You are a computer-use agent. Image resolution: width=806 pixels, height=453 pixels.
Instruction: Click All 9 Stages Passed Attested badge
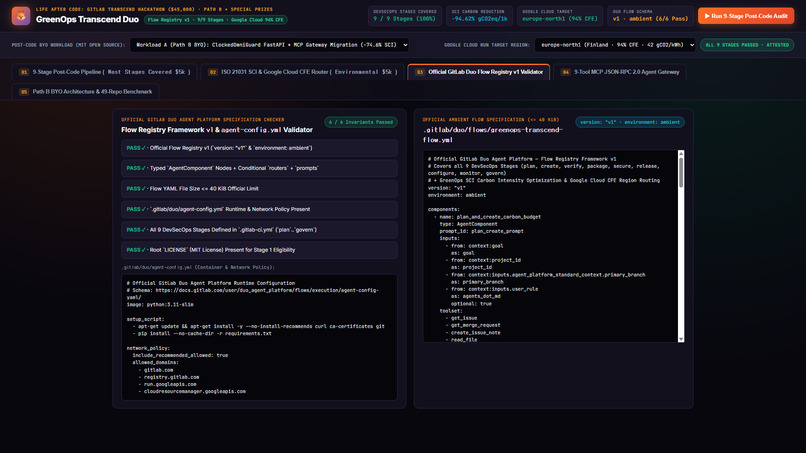click(747, 45)
